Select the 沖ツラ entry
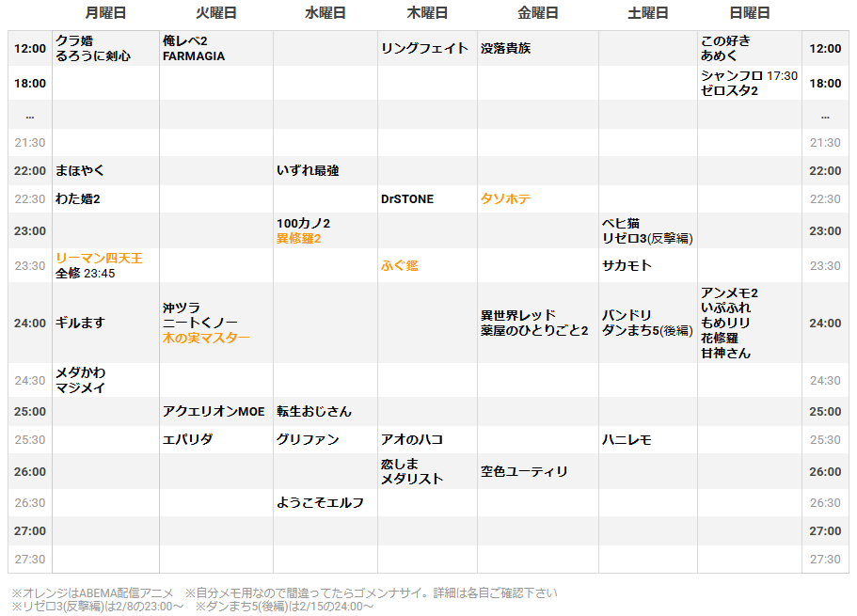This screenshot has height=616, width=857. pyautogui.click(x=182, y=308)
